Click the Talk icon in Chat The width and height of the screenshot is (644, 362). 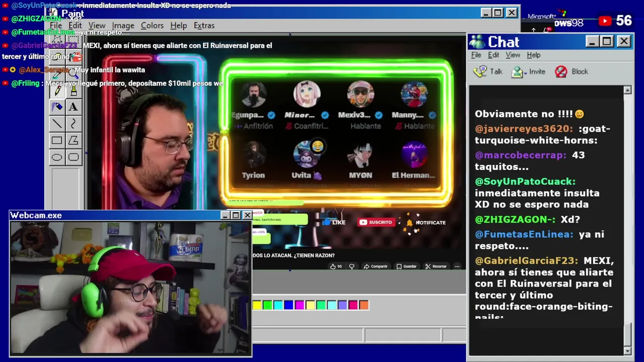pyautogui.click(x=480, y=71)
